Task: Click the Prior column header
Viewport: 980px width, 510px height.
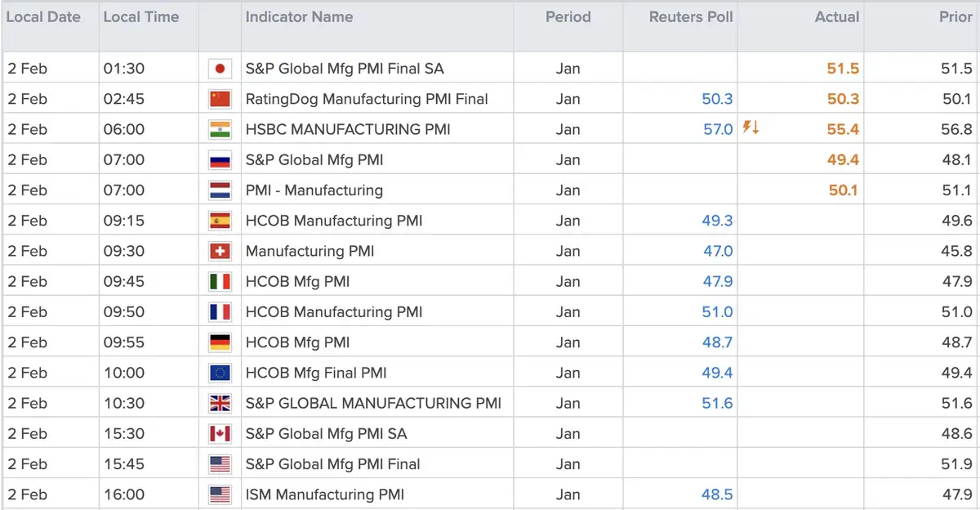Action: tap(955, 16)
